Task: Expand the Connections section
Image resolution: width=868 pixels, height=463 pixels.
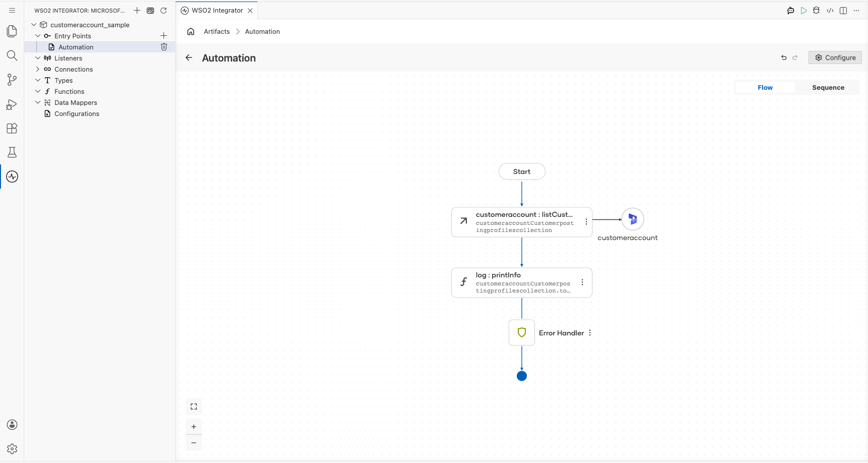Action: 38,69
